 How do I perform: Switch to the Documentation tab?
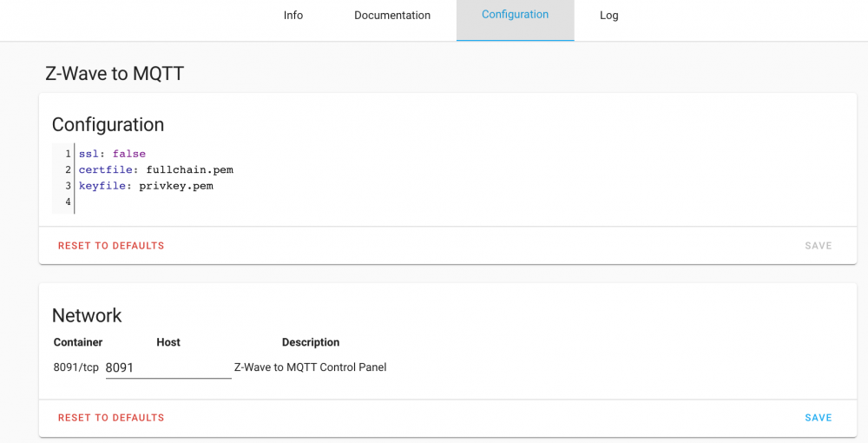392,16
